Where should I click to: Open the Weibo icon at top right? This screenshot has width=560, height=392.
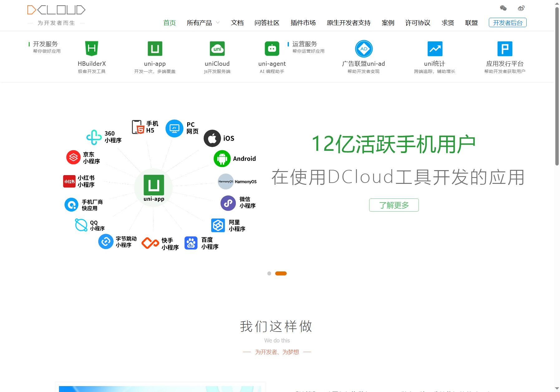click(521, 8)
